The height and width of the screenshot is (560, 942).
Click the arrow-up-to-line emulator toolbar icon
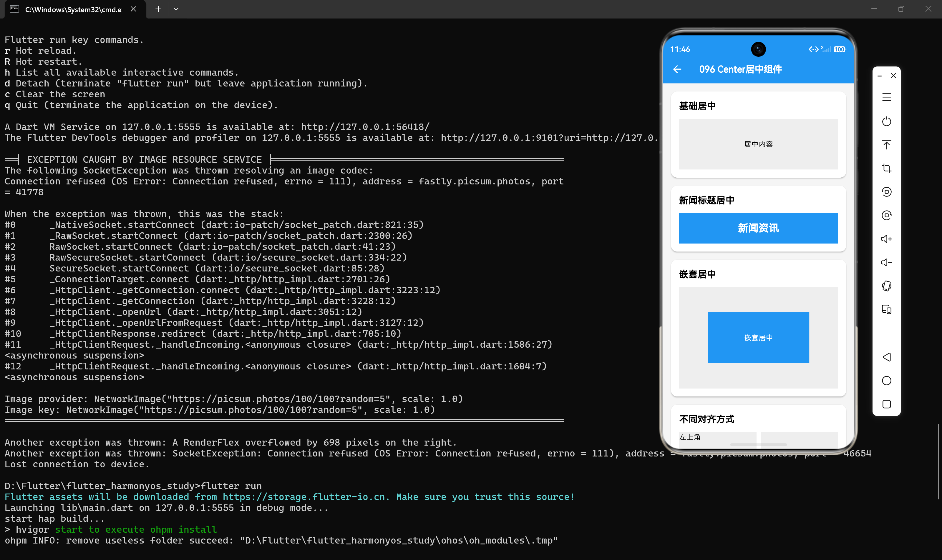pos(886,145)
